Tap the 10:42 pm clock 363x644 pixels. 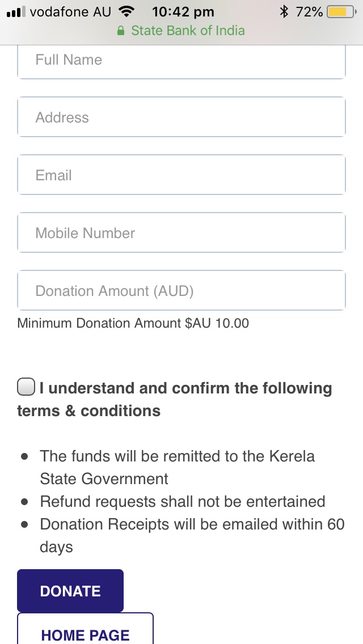(183, 12)
